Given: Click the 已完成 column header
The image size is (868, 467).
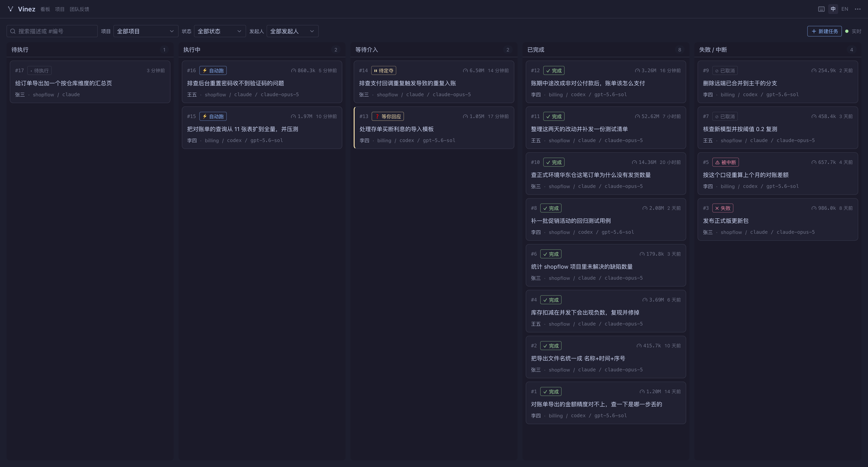Looking at the screenshot, I should pyautogui.click(x=536, y=50).
